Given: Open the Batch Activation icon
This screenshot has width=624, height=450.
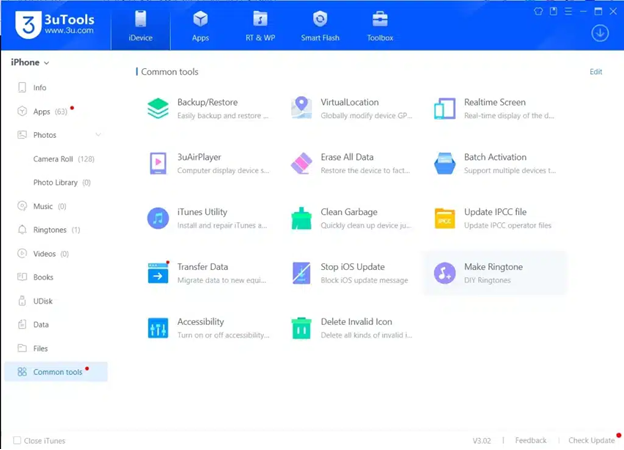Looking at the screenshot, I should coord(445,163).
